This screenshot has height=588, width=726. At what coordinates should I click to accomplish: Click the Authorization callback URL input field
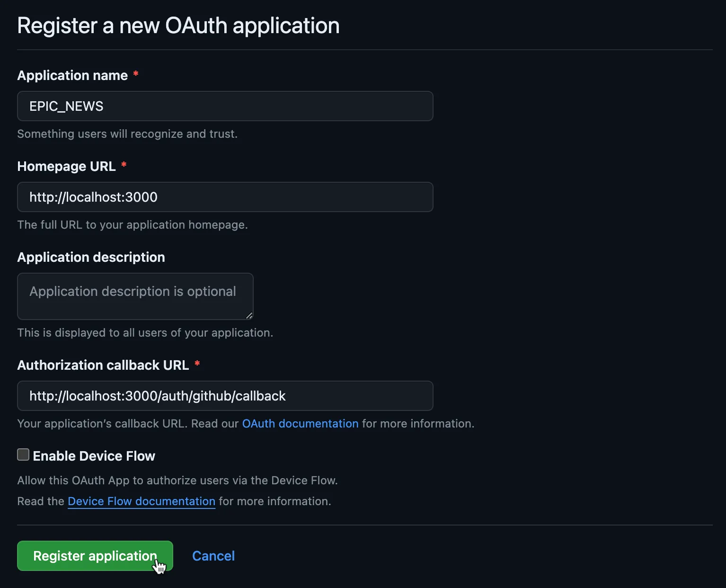click(225, 396)
